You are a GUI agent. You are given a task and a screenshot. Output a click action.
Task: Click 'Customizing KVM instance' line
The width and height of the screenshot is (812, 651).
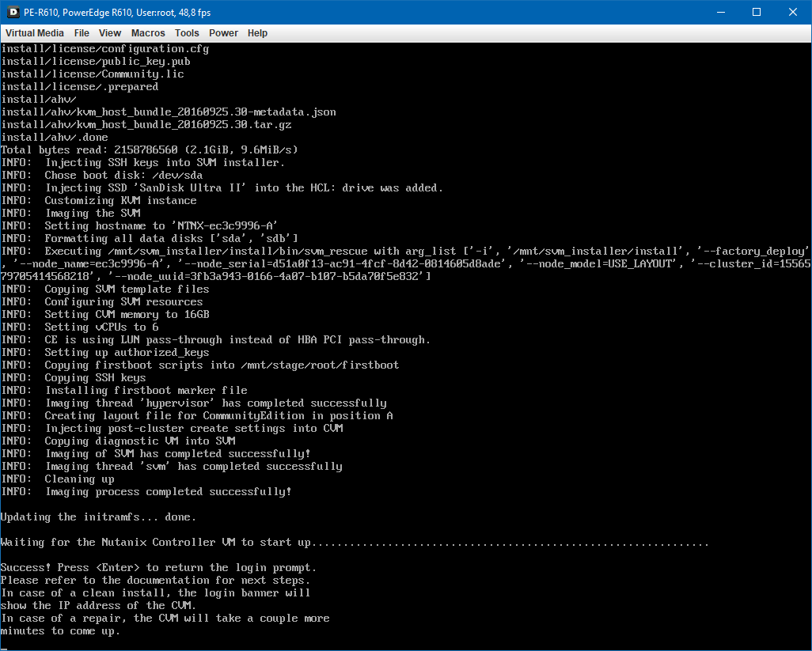(x=99, y=201)
